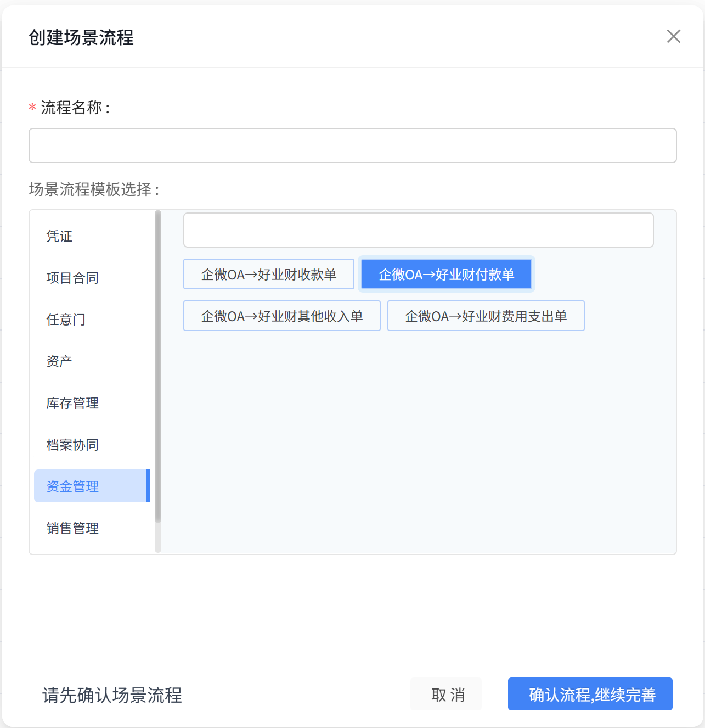Select 凭证 category in the sidebar
The height and width of the screenshot is (728, 705).
(59, 236)
